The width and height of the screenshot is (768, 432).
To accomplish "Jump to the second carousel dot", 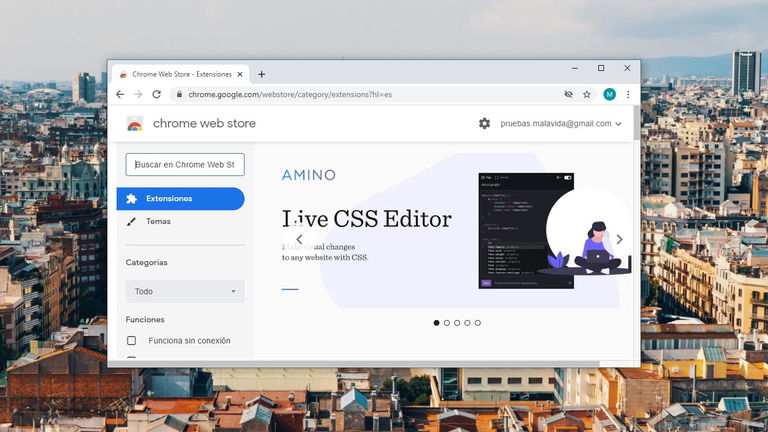I will (x=447, y=323).
